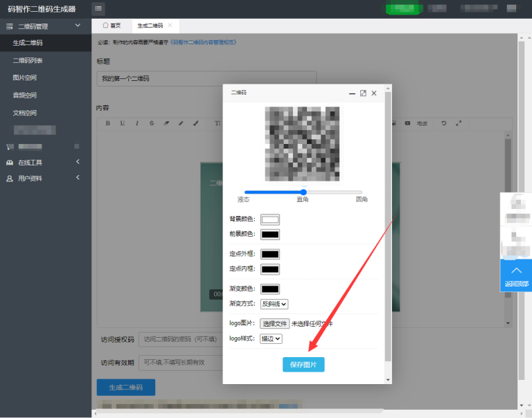Image resolution: width=532 pixels, height=418 pixels.
Task: Apply underline formatting in editor toolbar
Action: click(x=122, y=123)
